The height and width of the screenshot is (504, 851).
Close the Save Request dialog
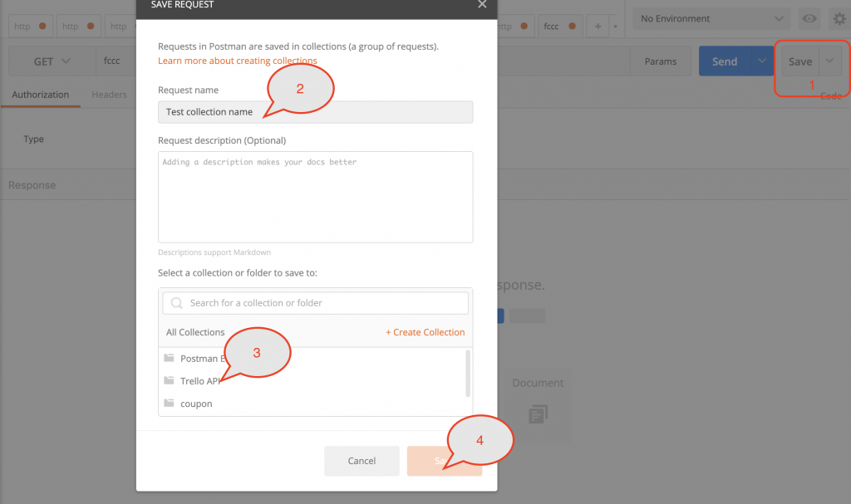click(x=482, y=5)
